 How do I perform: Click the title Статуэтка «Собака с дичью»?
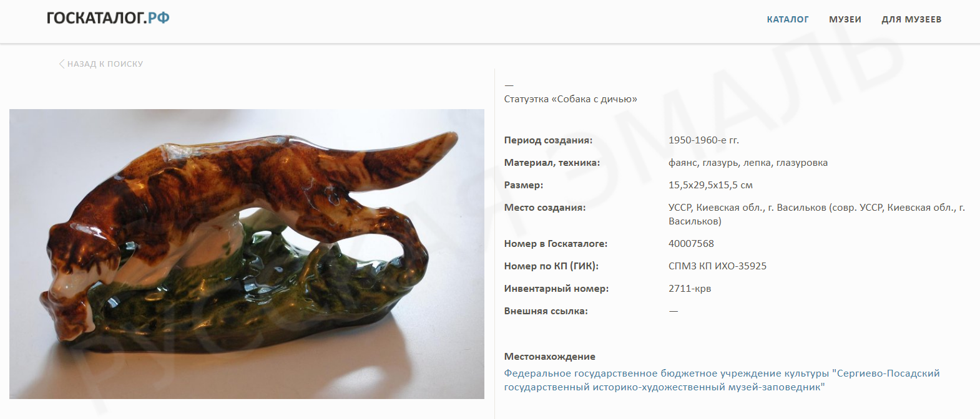(x=571, y=99)
